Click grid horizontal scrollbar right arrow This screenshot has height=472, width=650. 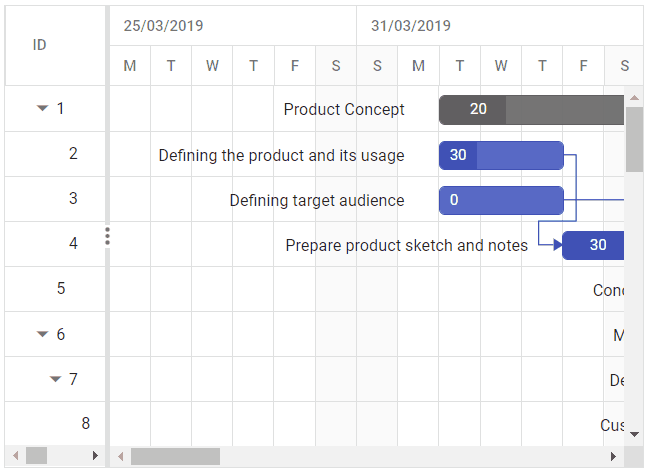pyautogui.click(x=95, y=456)
